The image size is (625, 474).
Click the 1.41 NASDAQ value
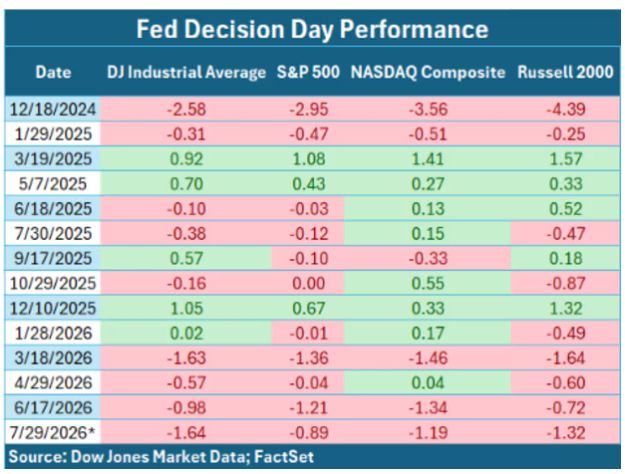coord(428,159)
